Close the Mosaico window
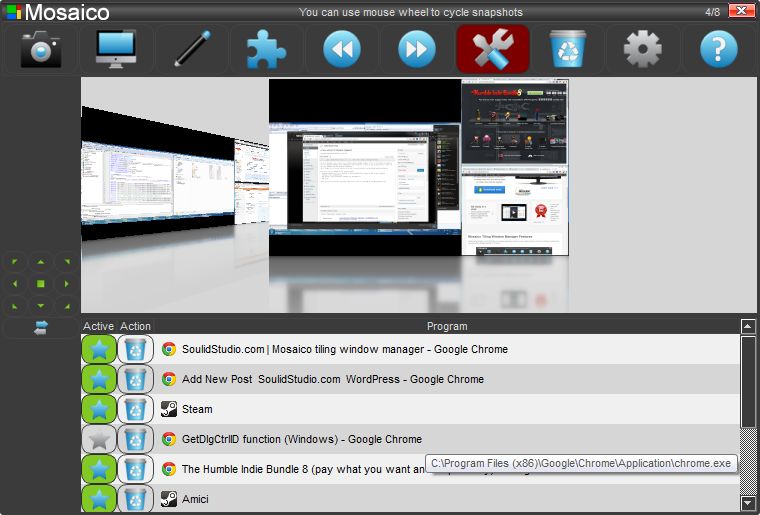This screenshot has height=515, width=760. click(x=741, y=11)
